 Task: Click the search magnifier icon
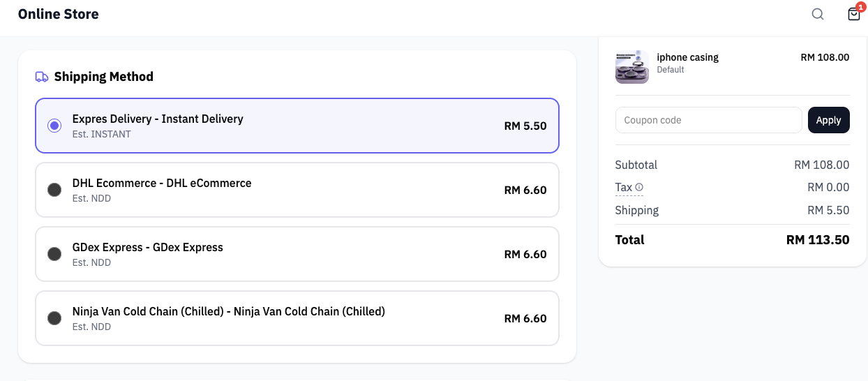(818, 14)
